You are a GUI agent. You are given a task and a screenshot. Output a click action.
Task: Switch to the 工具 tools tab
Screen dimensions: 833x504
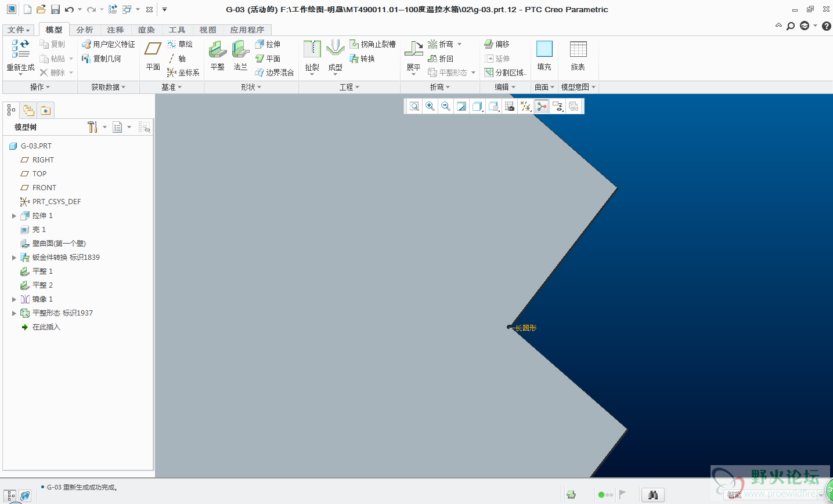pos(177,30)
